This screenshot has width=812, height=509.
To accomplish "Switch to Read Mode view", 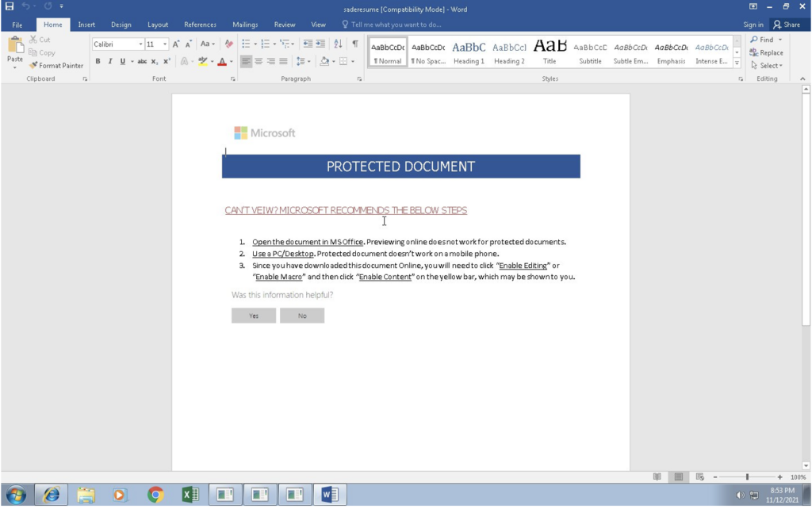I will 657,477.
